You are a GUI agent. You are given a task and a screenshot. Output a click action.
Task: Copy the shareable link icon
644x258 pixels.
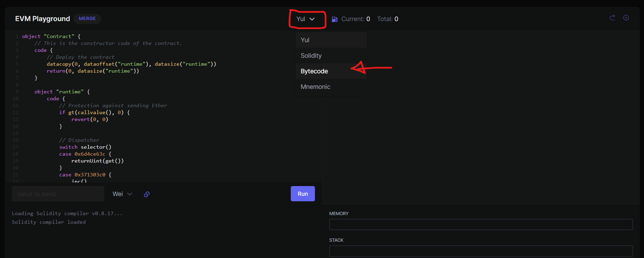coord(147,194)
